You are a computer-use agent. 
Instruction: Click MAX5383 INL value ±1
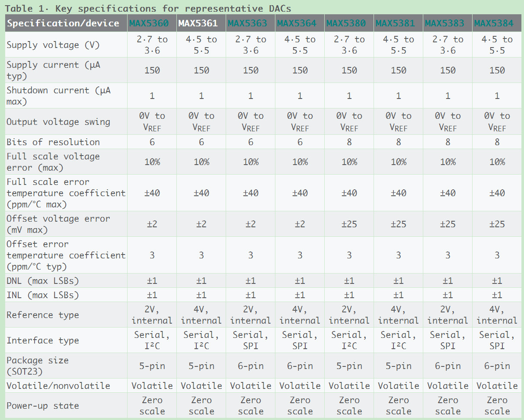[x=447, y=296]
